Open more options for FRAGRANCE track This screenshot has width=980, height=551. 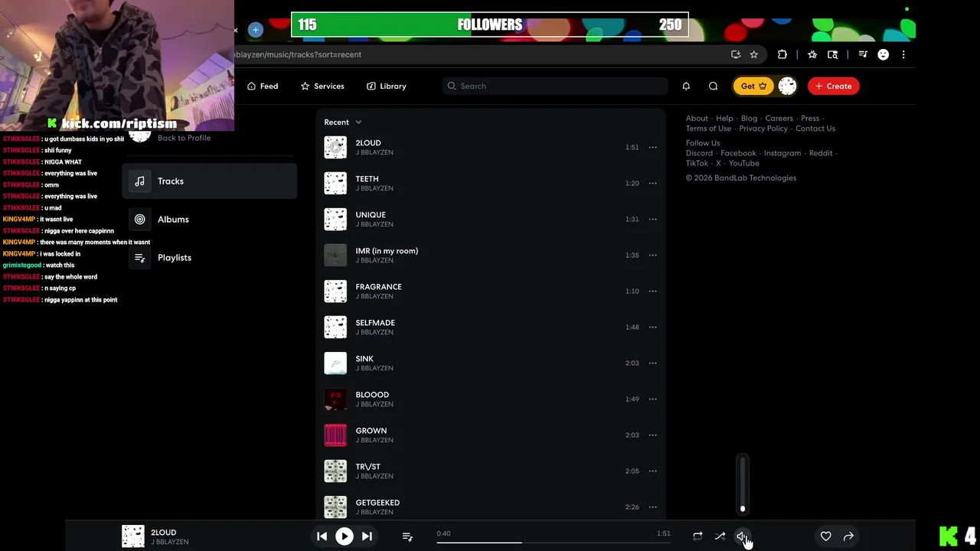pyautogui.click(x=652, y=291)
